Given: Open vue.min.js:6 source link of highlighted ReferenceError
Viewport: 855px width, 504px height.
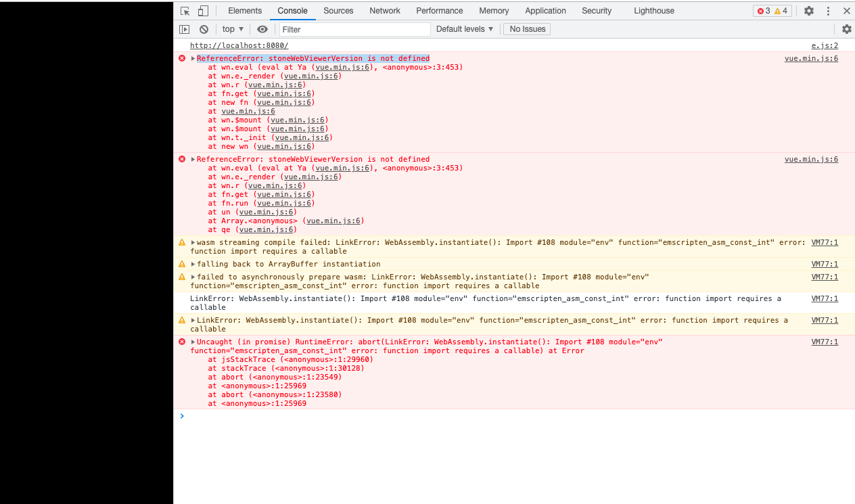Looking at the screenshot, I should (x=811, y=59).
